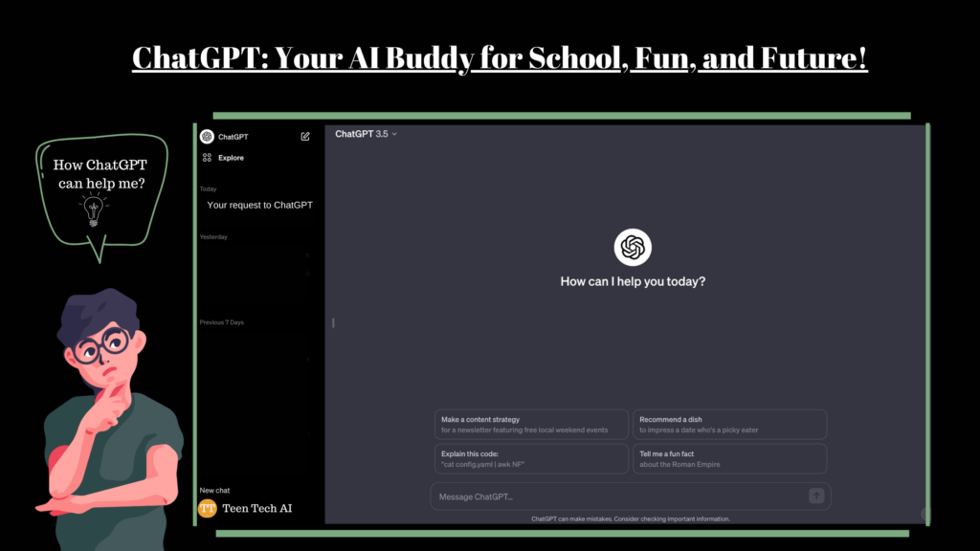Select 'Tell me a fun fact' suggestion
Viewport: 980px width, 551px height.
coord(729,459)
